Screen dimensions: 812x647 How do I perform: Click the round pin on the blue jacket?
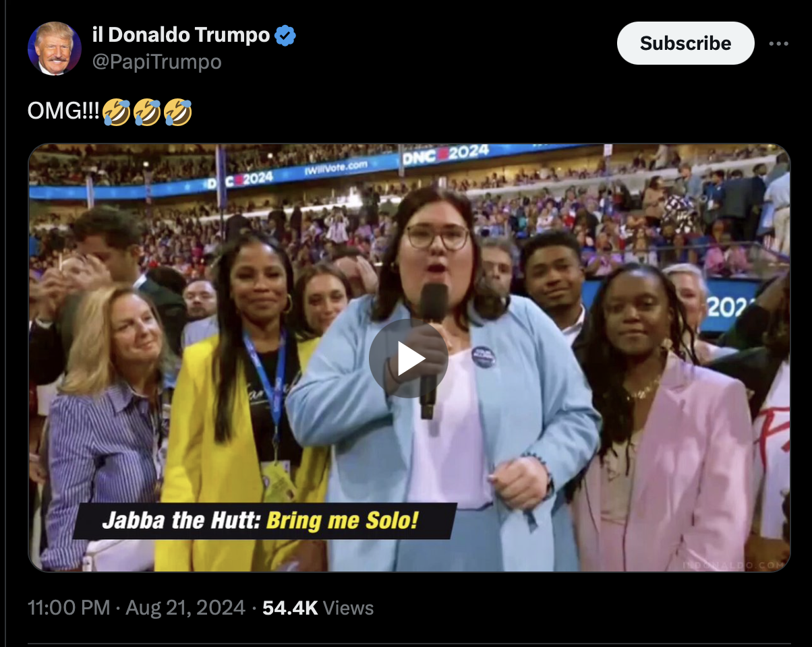pos(483,357)
